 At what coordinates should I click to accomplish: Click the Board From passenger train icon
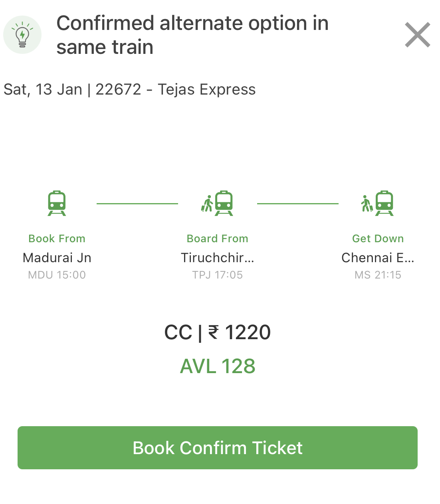tap(217, 203)
